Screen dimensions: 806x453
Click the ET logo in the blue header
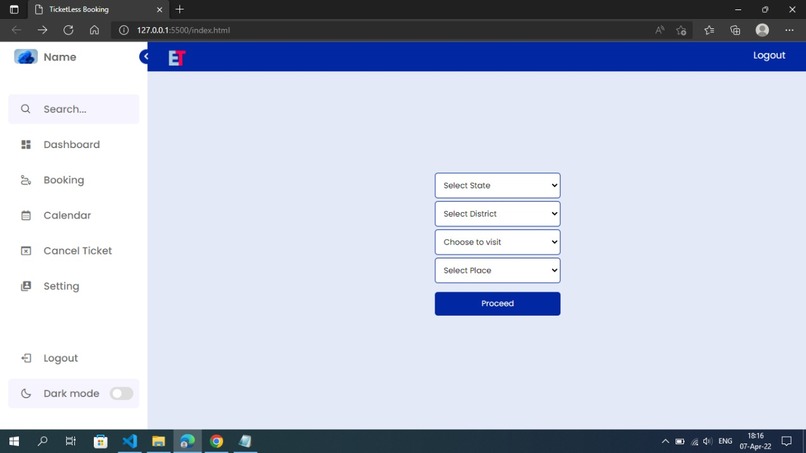[x=176, y=58]
